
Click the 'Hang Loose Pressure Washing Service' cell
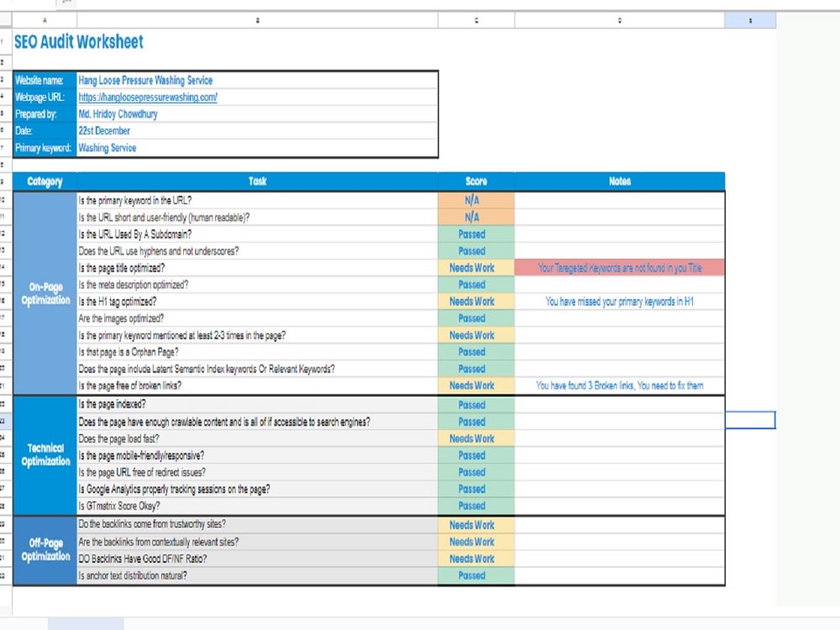point(257,81)
